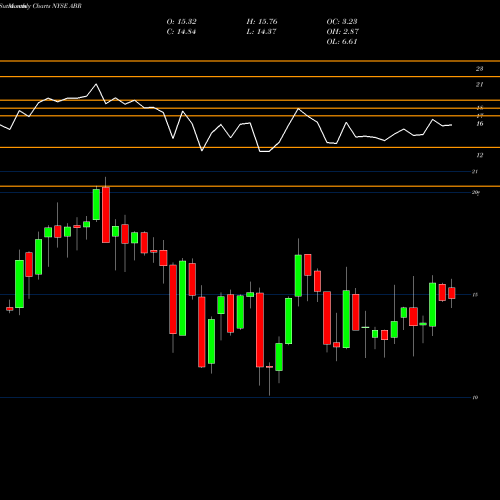
Task: Click the last red candlestick on the chart
Action: coord(452,293)
